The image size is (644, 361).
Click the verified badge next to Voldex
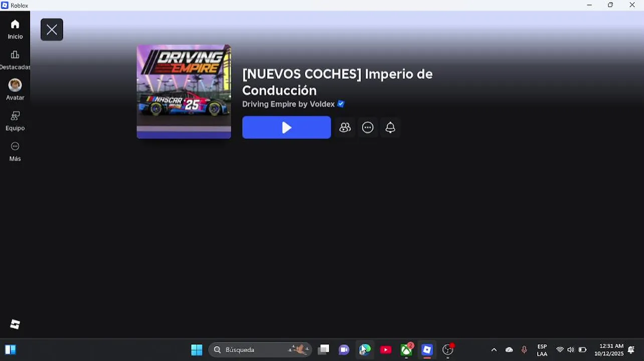click(341, 104)
